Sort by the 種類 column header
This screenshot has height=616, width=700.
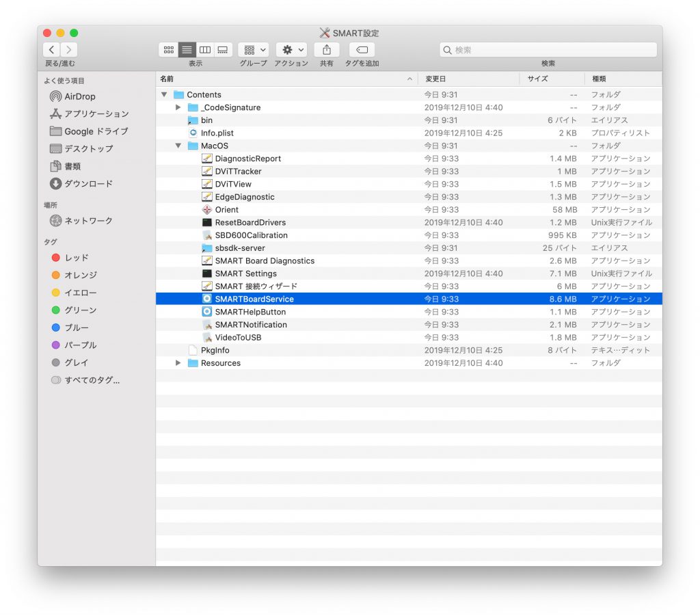(x=623, y=79)
